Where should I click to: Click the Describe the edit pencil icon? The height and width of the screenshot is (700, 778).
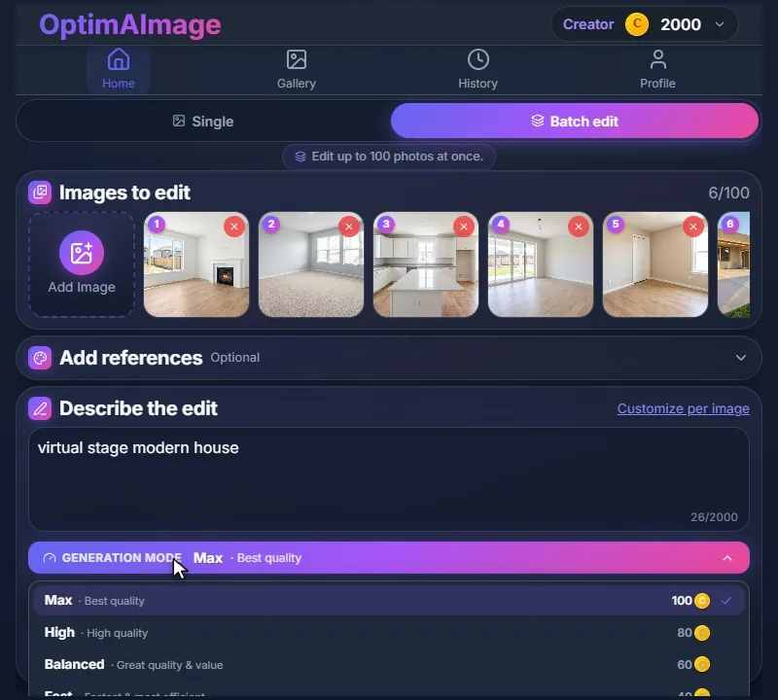coord(40,408)
